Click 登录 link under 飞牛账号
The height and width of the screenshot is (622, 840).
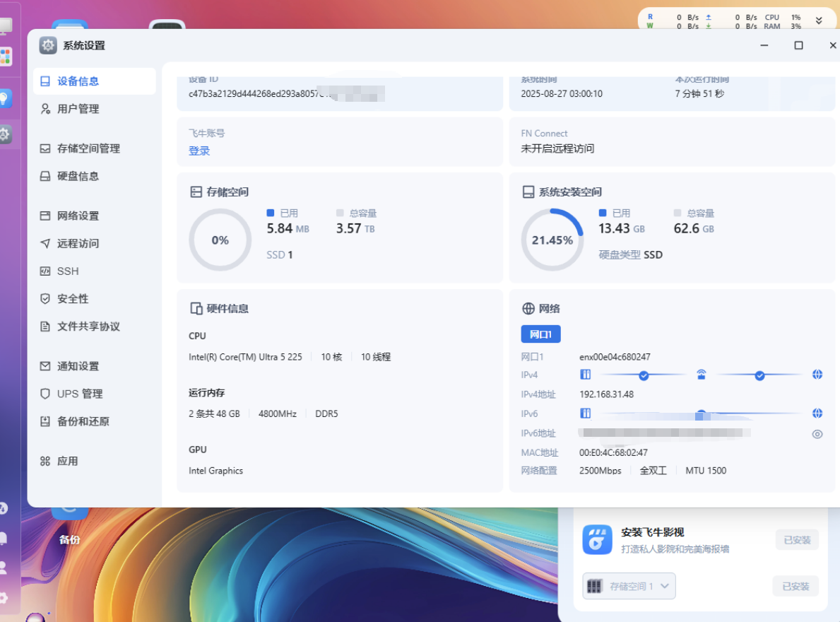(x=199, y=151)
